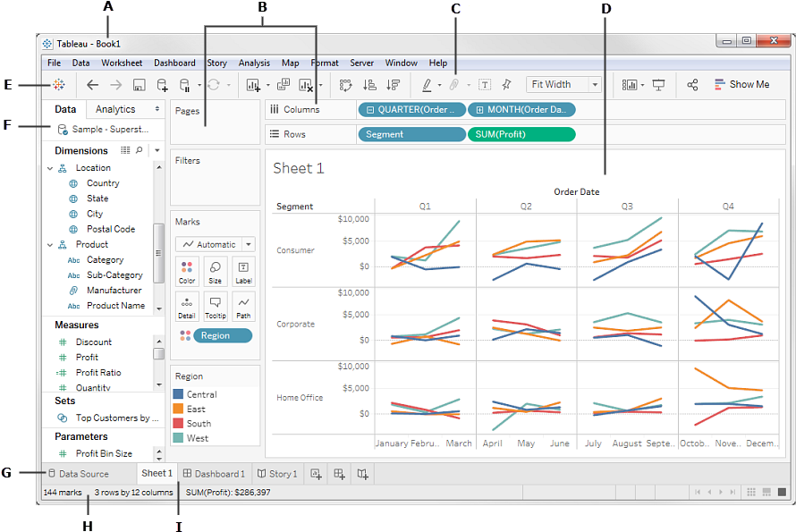Screen dimensions: 796x532
Task: Click the Duplicate sheet icon
Action: click(x=284, y=84)
